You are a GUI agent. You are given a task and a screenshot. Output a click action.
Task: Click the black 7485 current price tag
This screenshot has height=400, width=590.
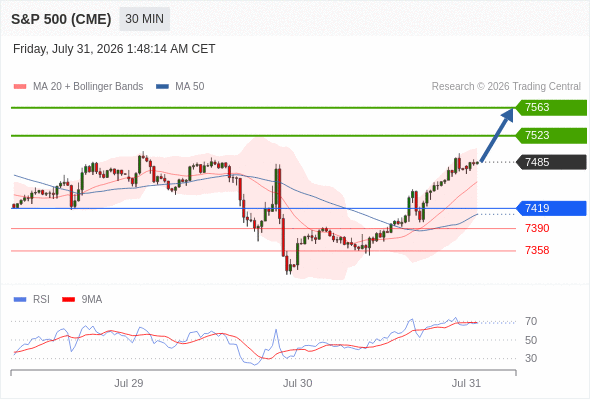click(551, 162)
